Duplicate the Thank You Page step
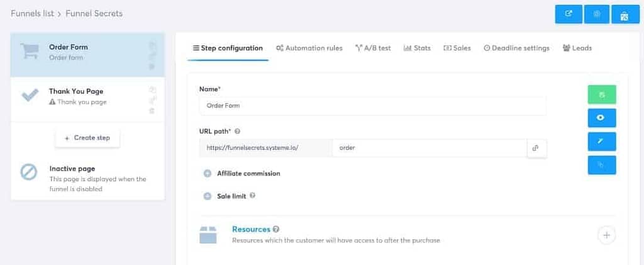The height and width of the screenshot is (265, 644). click(152, 89)
